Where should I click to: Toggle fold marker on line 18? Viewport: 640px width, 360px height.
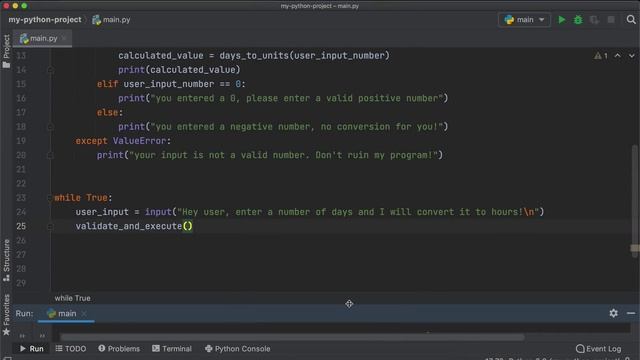(x=50, y=127)
